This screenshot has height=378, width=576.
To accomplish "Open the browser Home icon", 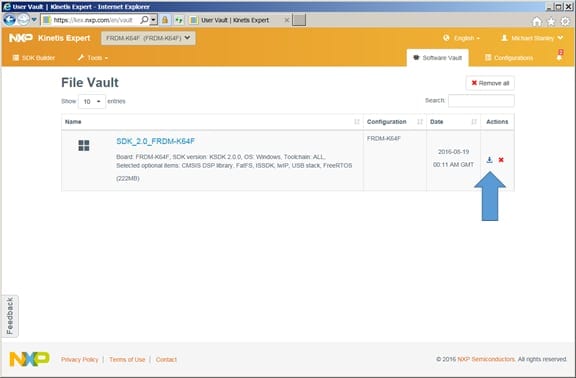I will (537, 22).
